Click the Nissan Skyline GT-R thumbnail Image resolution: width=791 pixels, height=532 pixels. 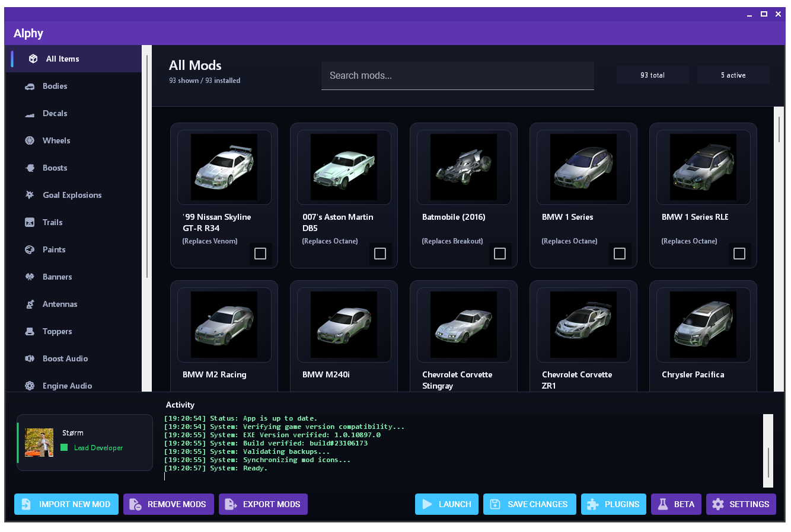(x=224, y=167)
